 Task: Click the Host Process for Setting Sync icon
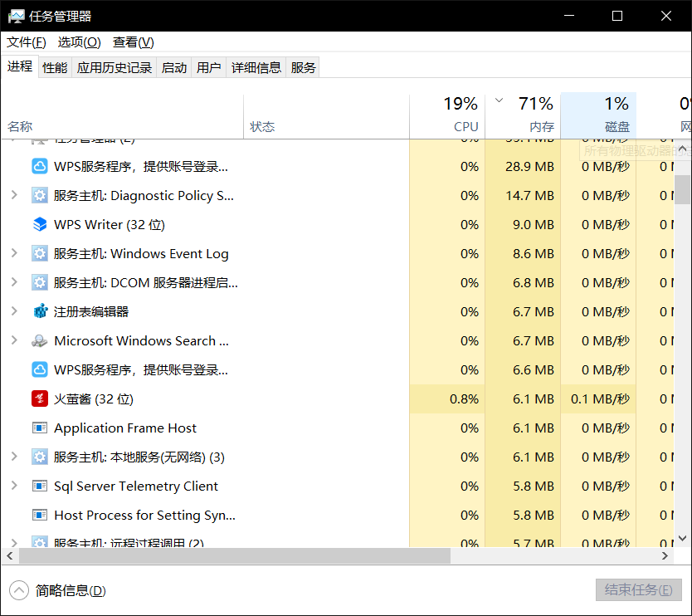pyautogui.click(x=40, y=515)
